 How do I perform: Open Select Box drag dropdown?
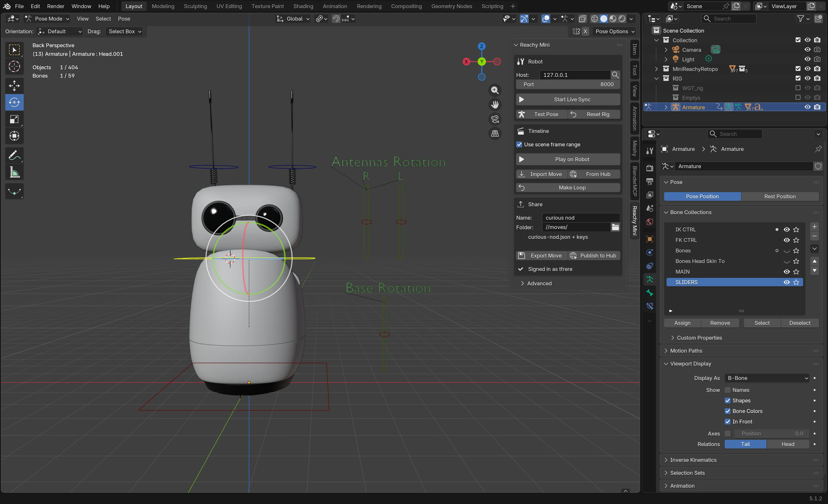pyautogui.click(x=124, y=31)
